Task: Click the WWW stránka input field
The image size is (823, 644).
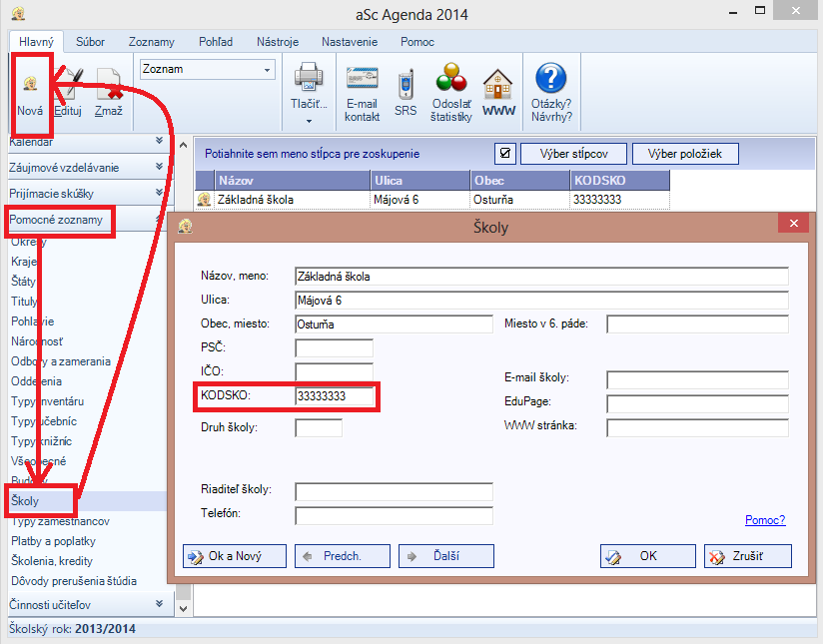Action: [x=697, y=427]
